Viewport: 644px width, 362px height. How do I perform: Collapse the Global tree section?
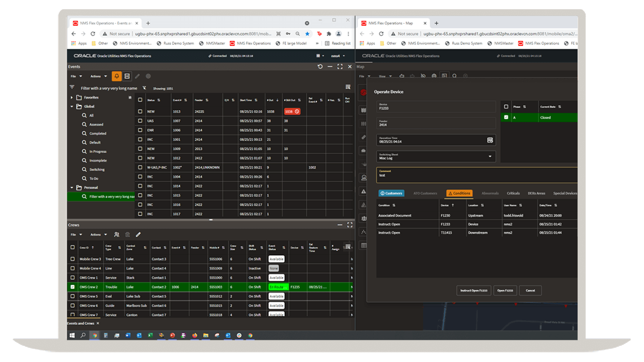73,106
